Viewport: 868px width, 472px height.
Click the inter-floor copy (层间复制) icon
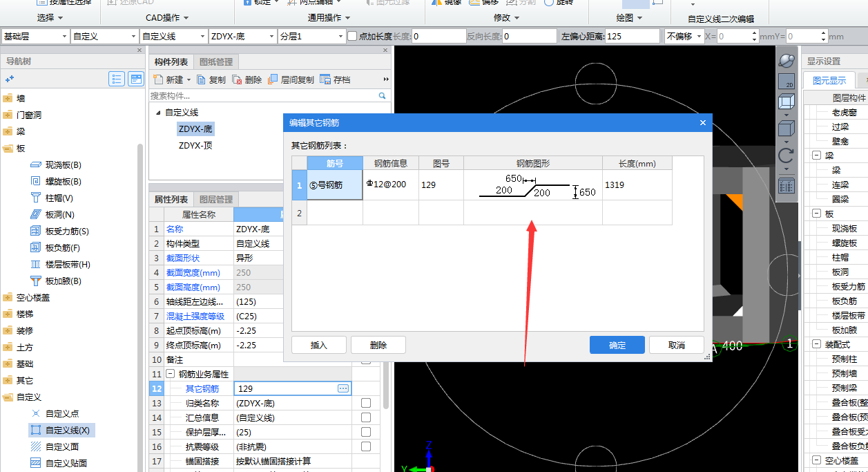coord(273,79)
